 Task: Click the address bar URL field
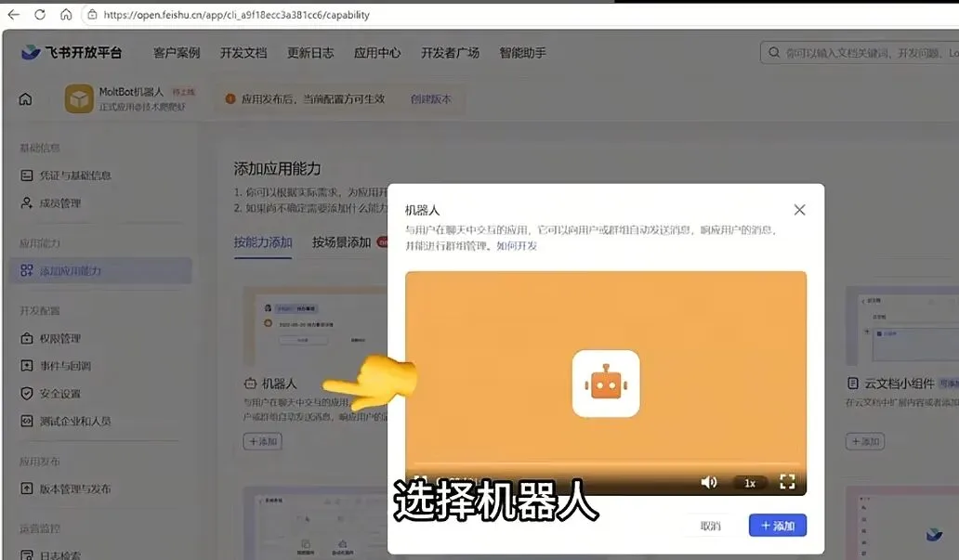coord(236,15)
